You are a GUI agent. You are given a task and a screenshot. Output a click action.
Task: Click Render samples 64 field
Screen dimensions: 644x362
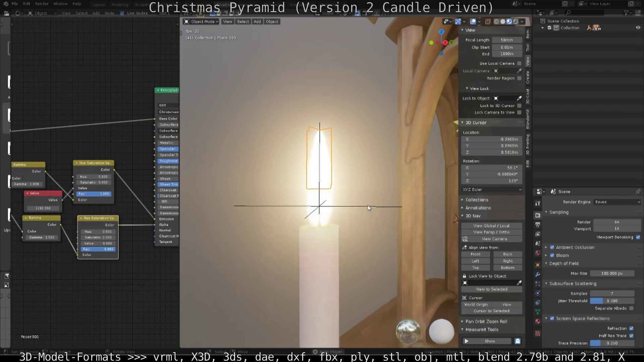coord(616,222)
